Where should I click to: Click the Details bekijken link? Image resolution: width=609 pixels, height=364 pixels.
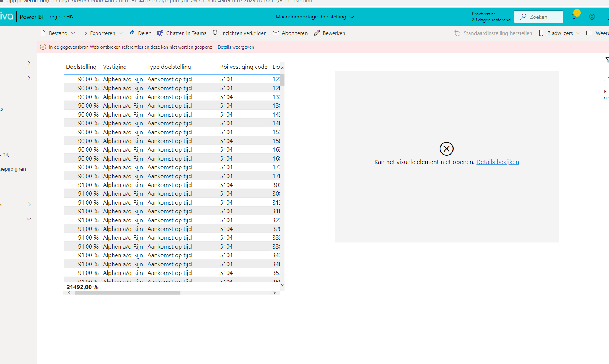click(x=498, y=162)
